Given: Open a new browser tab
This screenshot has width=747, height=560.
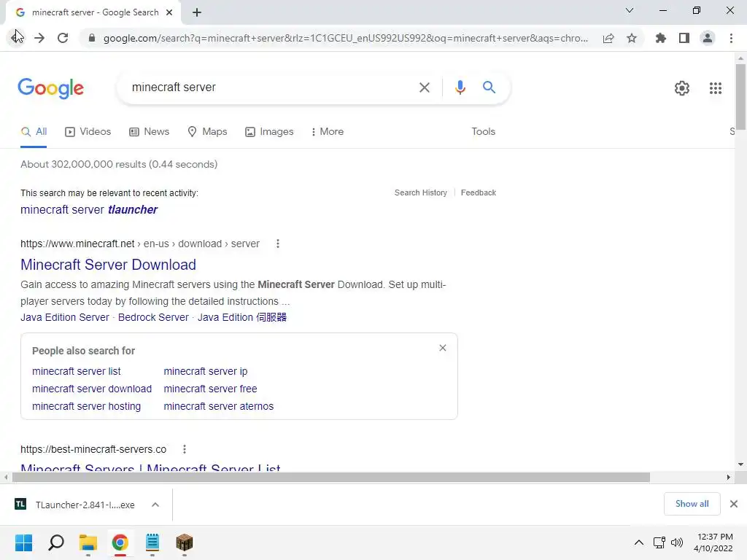Looking at the screenshot, I should (x=197, y=12).
